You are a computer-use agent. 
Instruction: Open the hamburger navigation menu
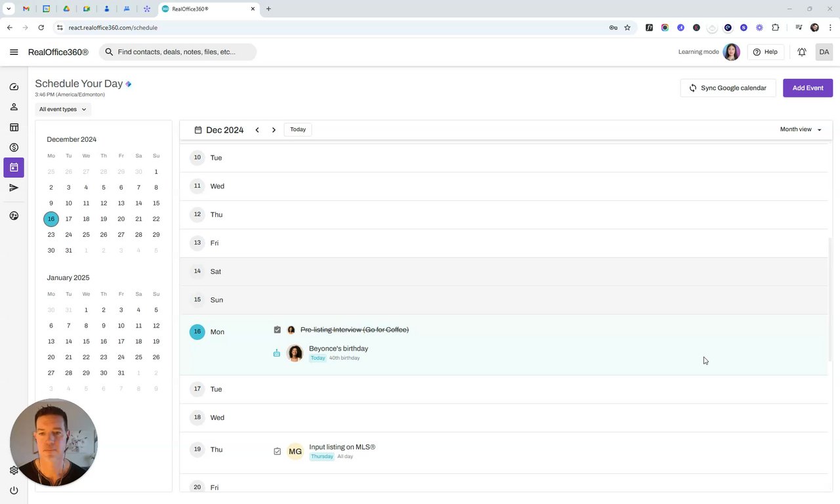pos(14,52)
